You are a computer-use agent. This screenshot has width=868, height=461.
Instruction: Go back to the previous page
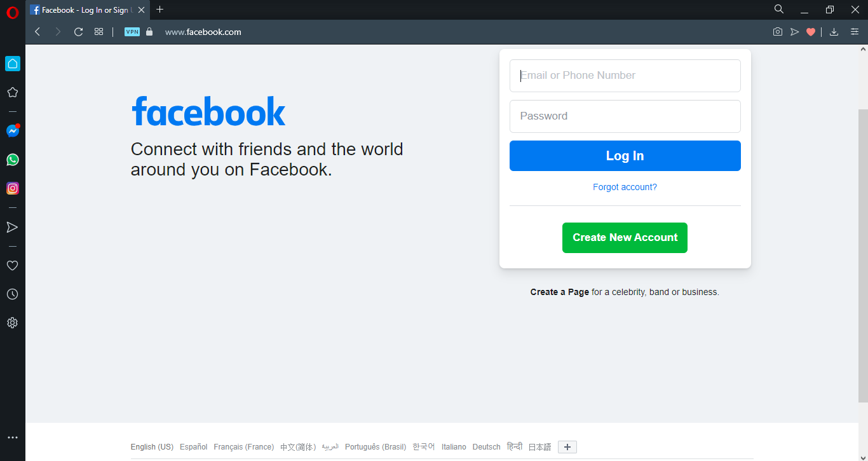pyautogui.click(x=37, y=32)
